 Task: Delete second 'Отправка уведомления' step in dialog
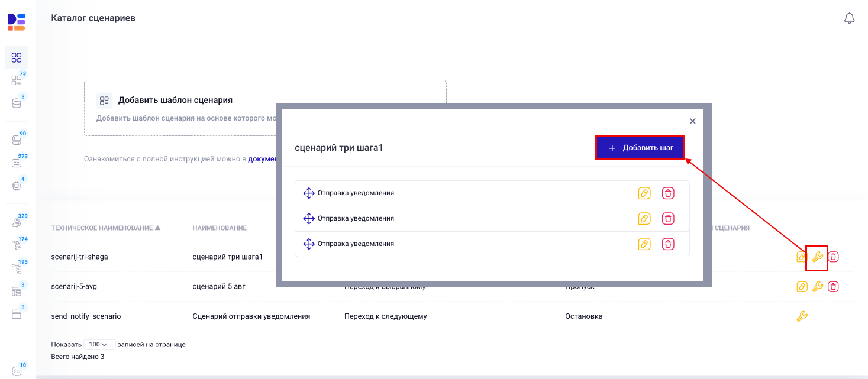(x=668, y=219)
